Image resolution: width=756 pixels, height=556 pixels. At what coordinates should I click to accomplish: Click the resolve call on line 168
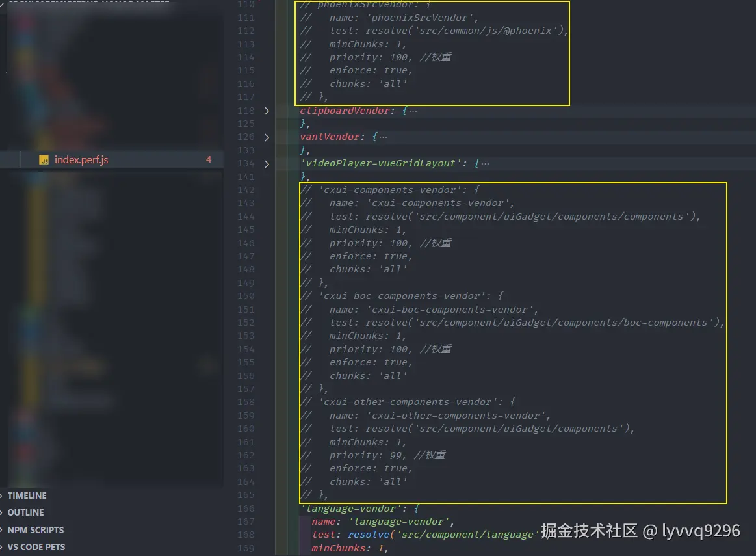[369, 535]
